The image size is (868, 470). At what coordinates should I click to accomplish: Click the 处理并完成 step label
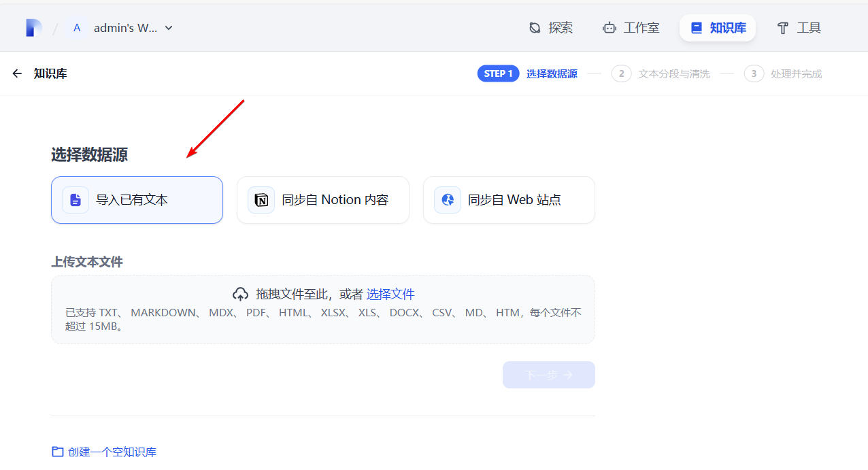(797, 73)
